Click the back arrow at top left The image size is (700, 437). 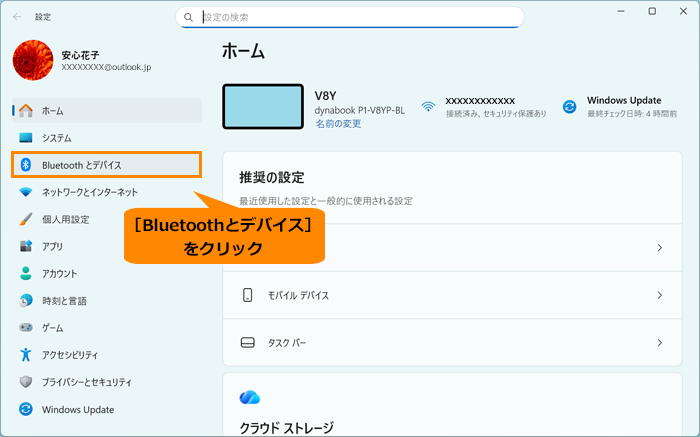(17, 17)
